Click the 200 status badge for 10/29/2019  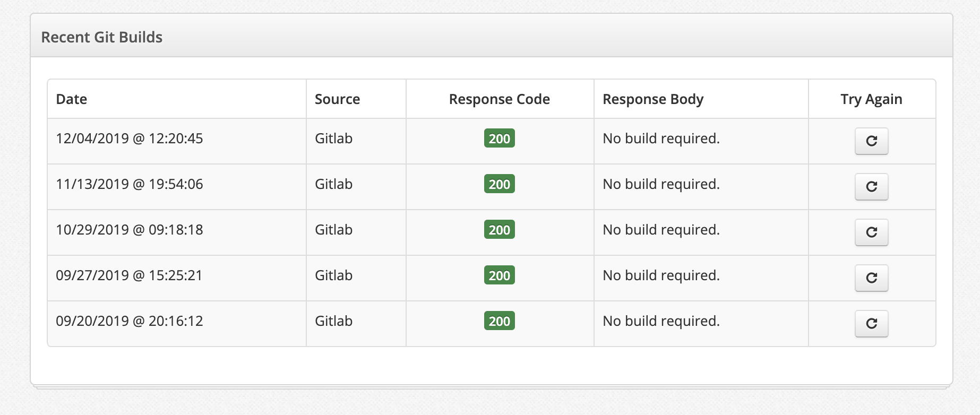click(499, 230)
